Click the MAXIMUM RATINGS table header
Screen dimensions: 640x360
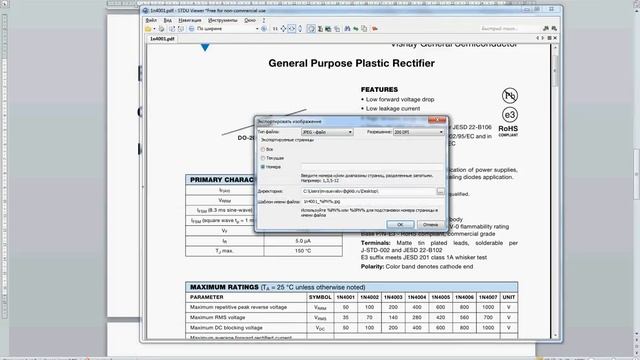[x=351, y=287]
